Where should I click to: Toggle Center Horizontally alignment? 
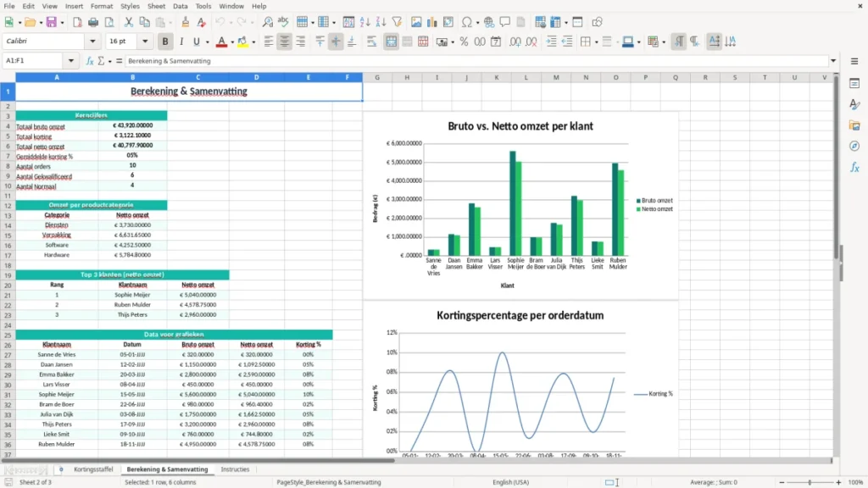point(285,42)
